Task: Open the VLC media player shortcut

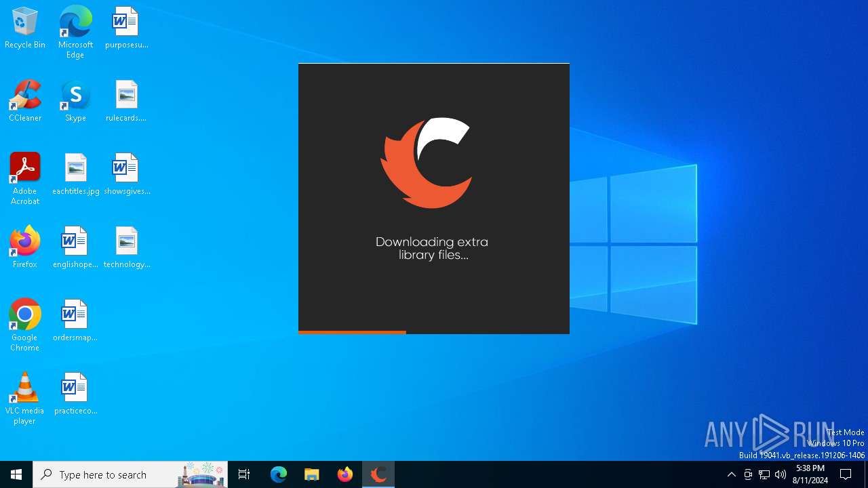Action: 25,399
